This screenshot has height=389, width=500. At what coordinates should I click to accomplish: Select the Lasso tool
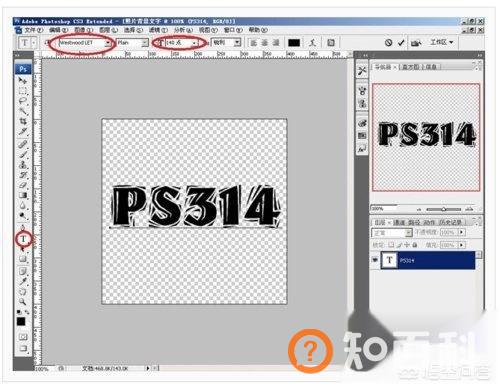point(23,101)
